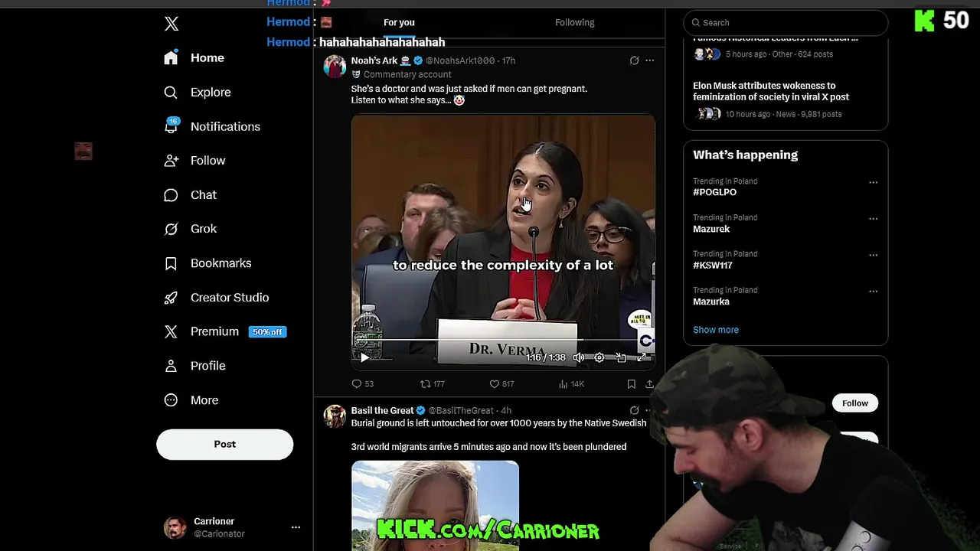
Task: Open Basil the Great profile name
Action: (x=382, y=411)
